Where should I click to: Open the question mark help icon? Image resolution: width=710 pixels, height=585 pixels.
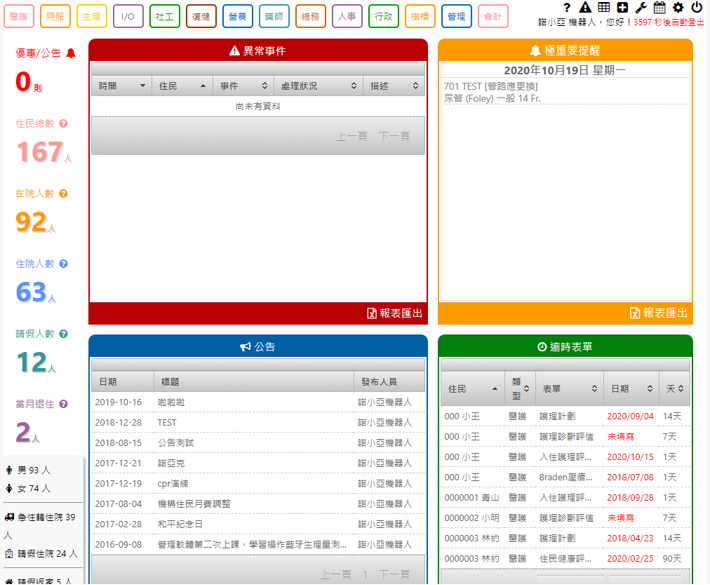pos(567,7)
